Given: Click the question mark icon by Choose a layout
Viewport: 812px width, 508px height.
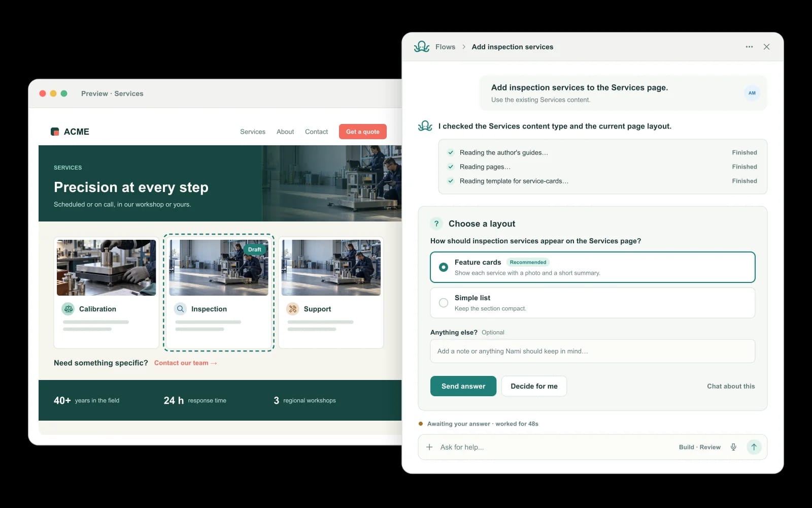Looking at the screenshot, I should click(x=436, y=224).
